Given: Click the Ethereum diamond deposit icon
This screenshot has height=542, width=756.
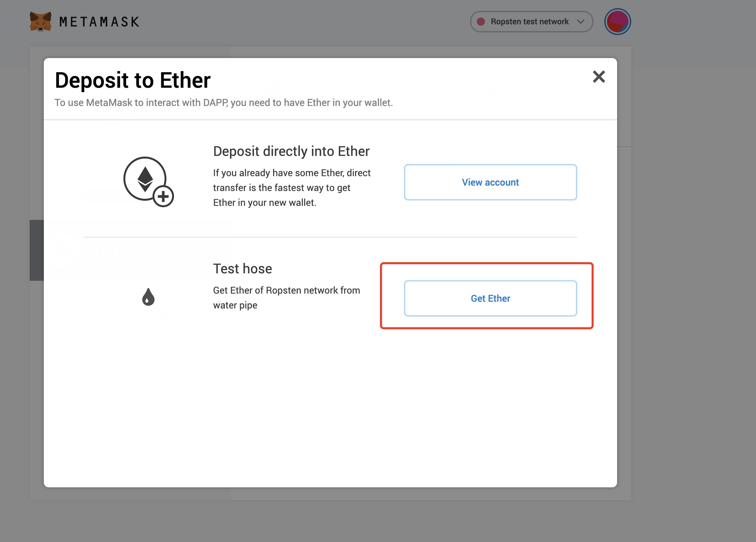Looking at the screenshot, I should (145, 179).
